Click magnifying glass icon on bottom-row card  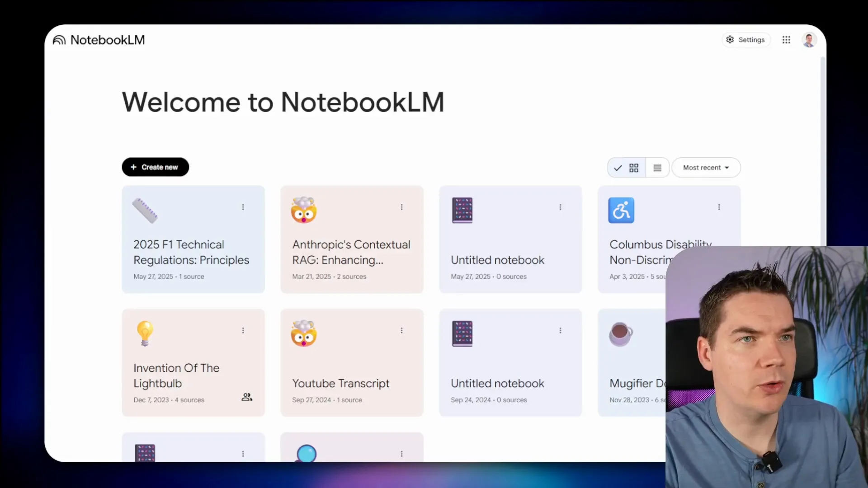306,453
